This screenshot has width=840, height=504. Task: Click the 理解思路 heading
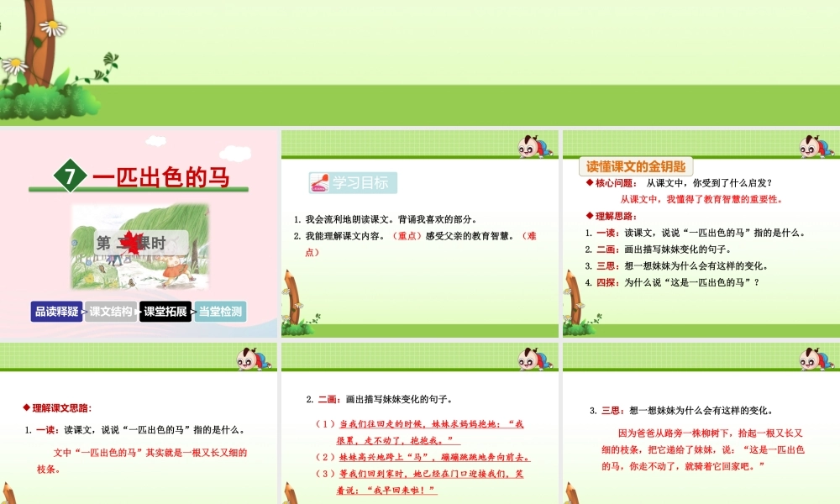tap(611, 217)
